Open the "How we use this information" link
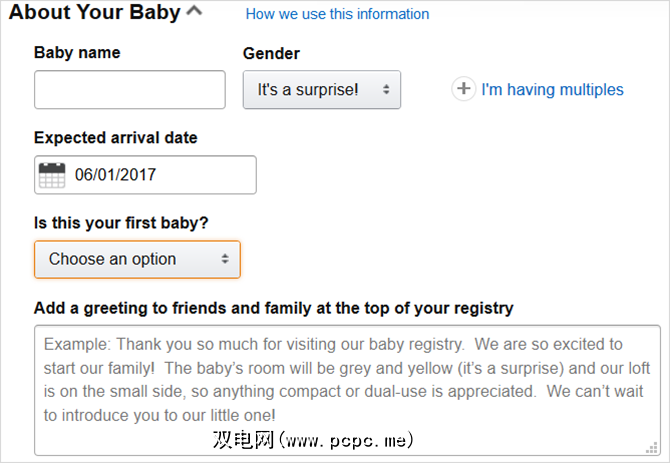The image size is (670, 463). [x=337, y=14]
